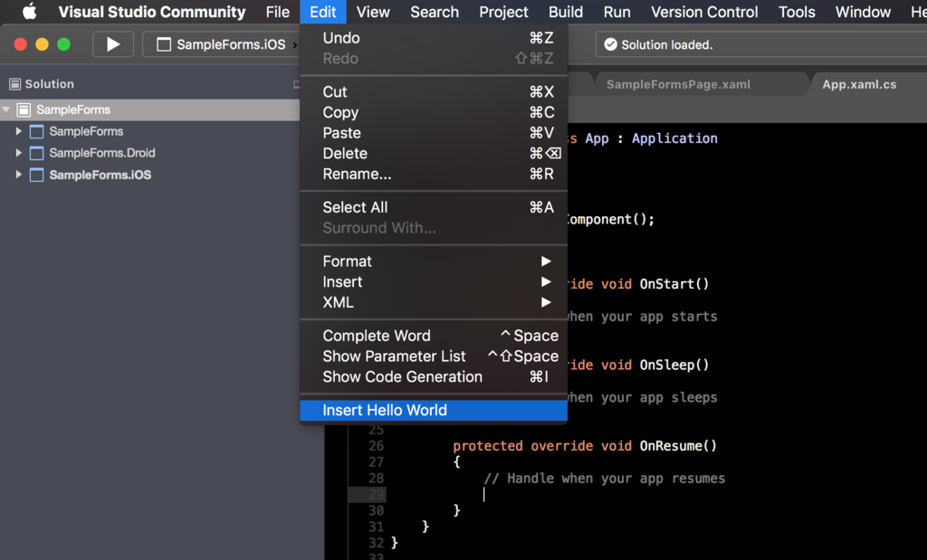Viewport: 927px width, 560px height.
Task: Click OnSleep() in the code editor
Action: click(674, 365)
